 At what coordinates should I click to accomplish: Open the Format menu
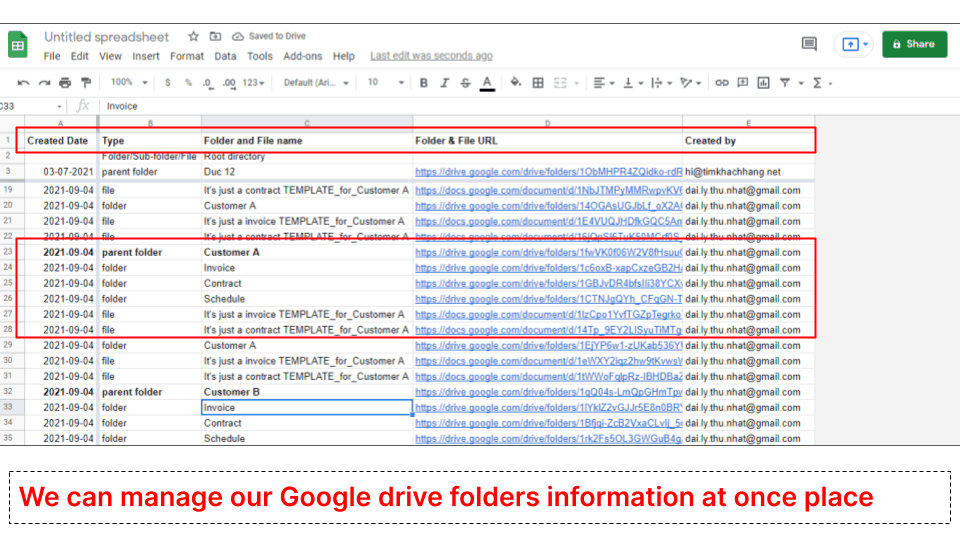[x=186, y=56]
